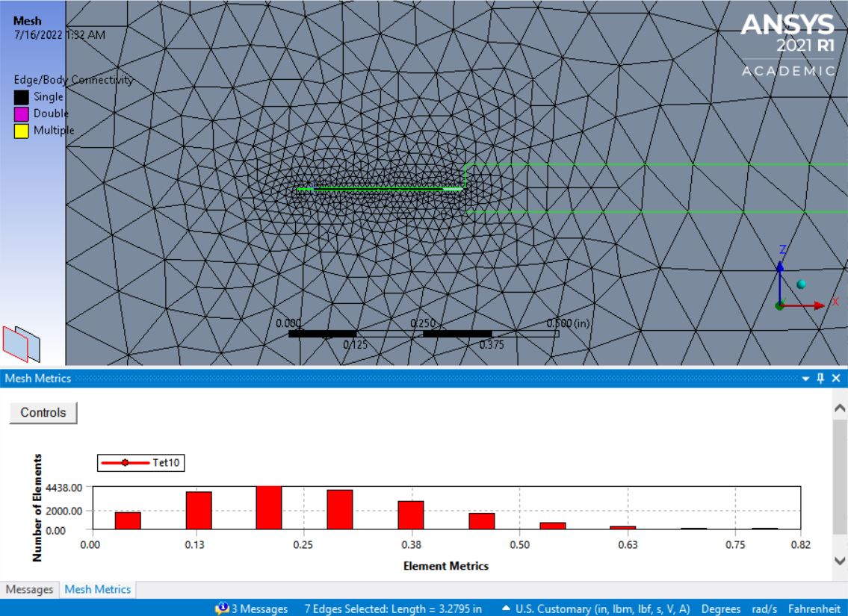Open the U.S. Customary units selector

[596, 609]
